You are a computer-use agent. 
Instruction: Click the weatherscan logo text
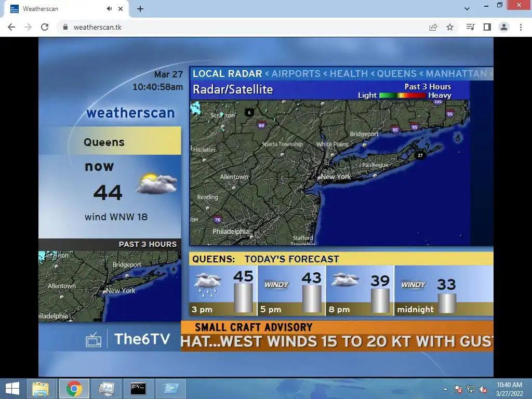(x=130, y=113)
